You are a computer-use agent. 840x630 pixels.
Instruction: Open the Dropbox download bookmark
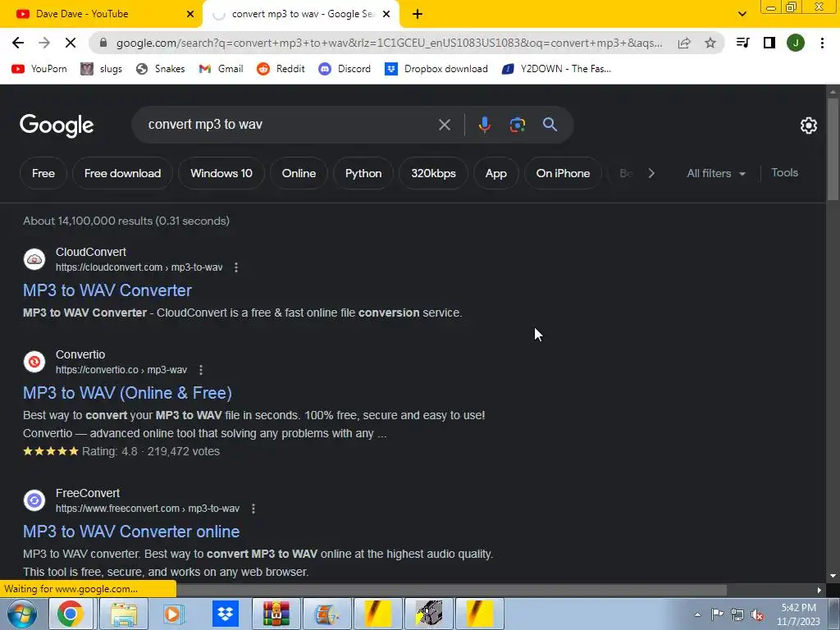pyautogui.click(x=436, y=69)
